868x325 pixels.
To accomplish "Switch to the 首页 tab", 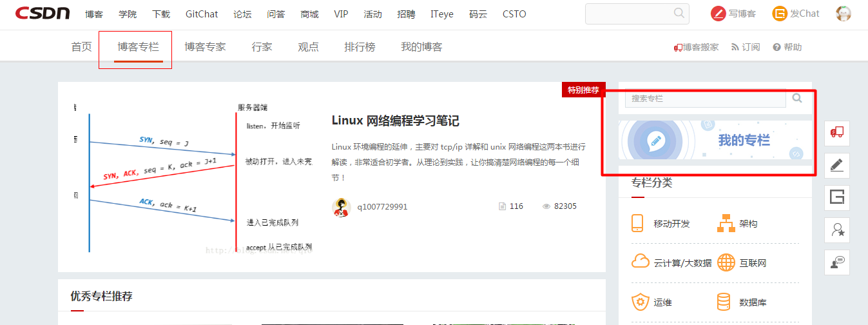I will 81,47.
